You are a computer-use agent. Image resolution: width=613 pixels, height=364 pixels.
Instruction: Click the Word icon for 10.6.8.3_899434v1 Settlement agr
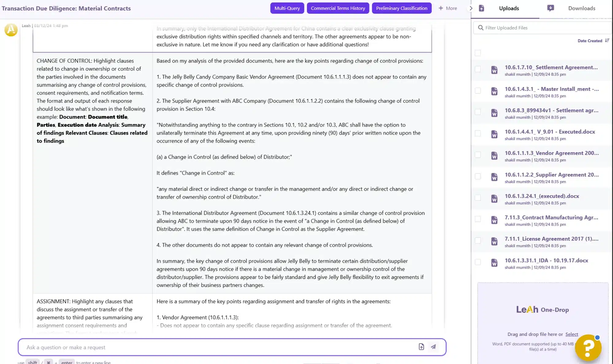coord(494,113)
